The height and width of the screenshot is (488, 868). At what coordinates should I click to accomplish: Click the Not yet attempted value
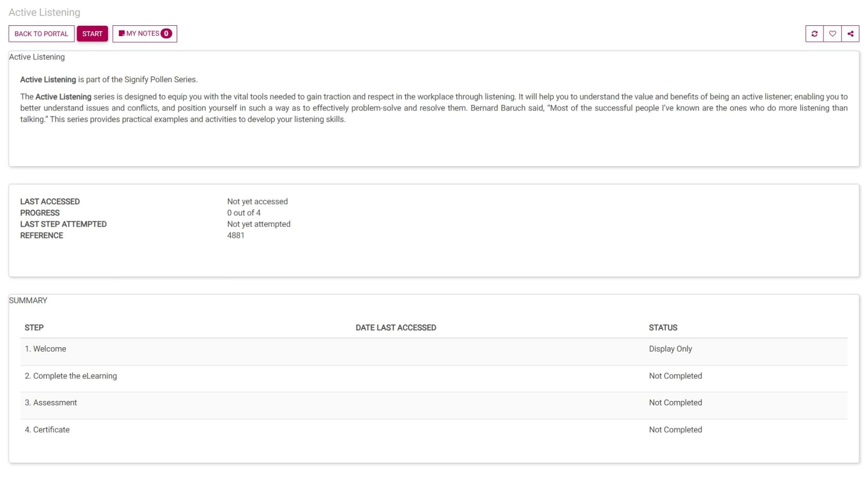pyautogui.click(x=259, y=224)
